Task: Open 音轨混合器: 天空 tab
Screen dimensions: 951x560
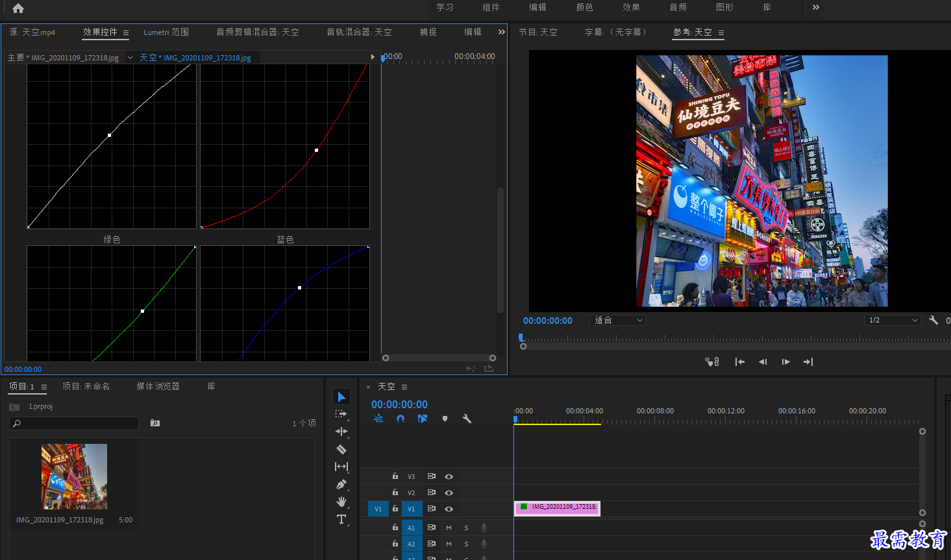Action: (359, 32)
